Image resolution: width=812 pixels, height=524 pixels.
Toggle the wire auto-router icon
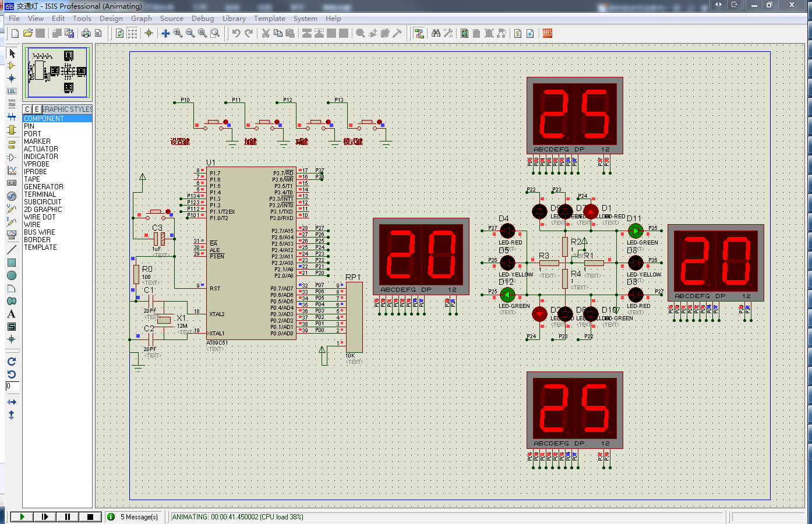(x=419, y=33)
